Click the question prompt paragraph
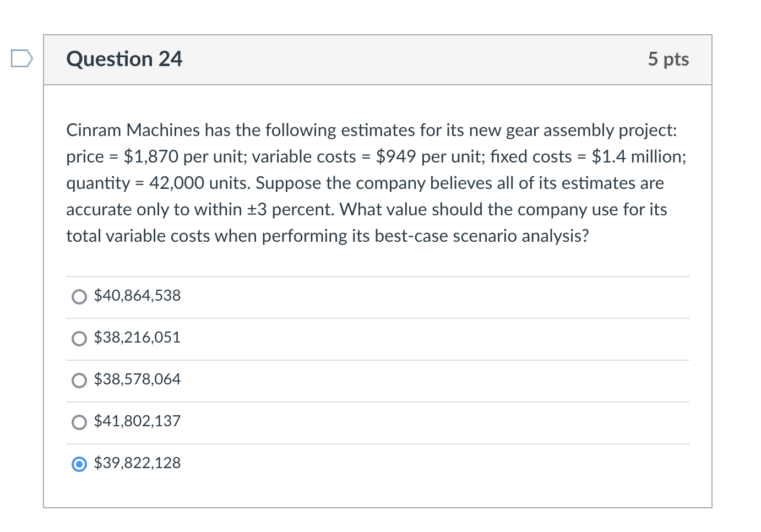Image resolution: width=761 pixels, height=532 pixels. (x=374, y=183)
